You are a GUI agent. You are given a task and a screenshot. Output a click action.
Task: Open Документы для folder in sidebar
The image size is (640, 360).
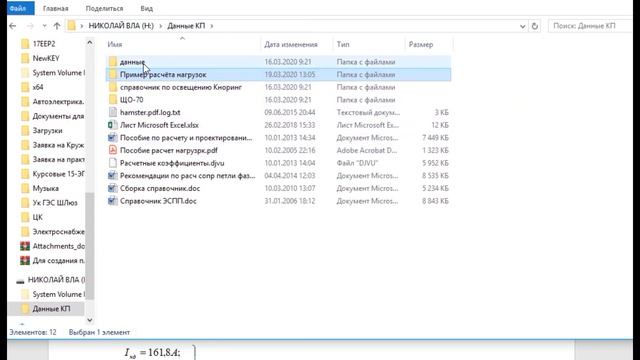pyautogui.click(x=58, y=116)
